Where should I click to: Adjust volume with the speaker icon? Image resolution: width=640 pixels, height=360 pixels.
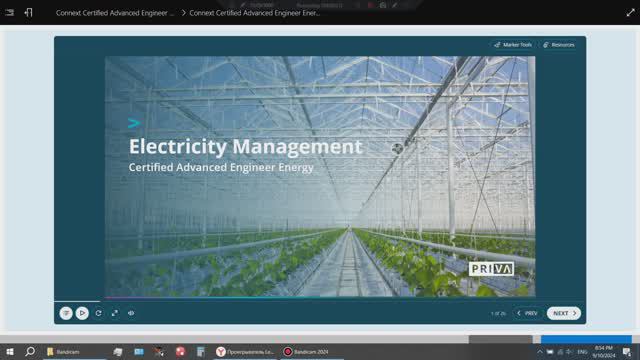click(131, 313)
